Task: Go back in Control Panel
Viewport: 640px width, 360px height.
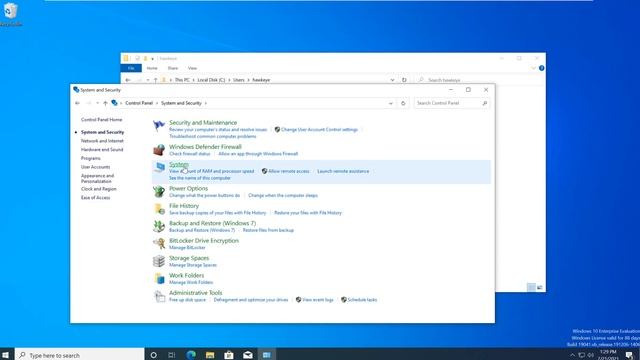Action: coord(78,103)
